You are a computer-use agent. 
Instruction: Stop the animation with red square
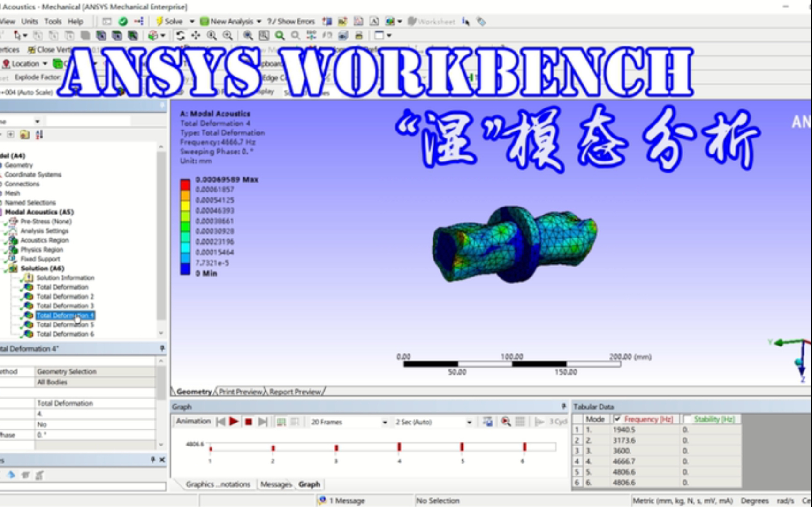tap(249, 422)
